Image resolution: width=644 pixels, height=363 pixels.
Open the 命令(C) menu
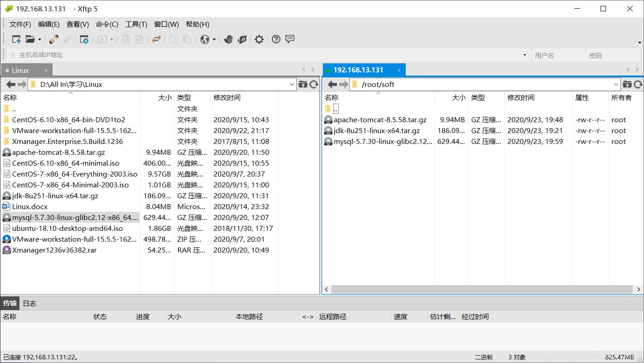click(x=107, y=24)
